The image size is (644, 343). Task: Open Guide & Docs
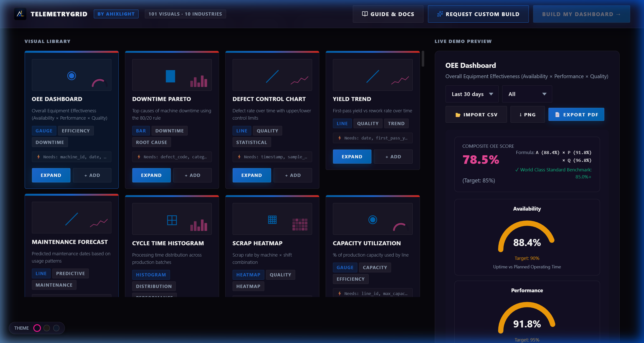coord(388,14)
